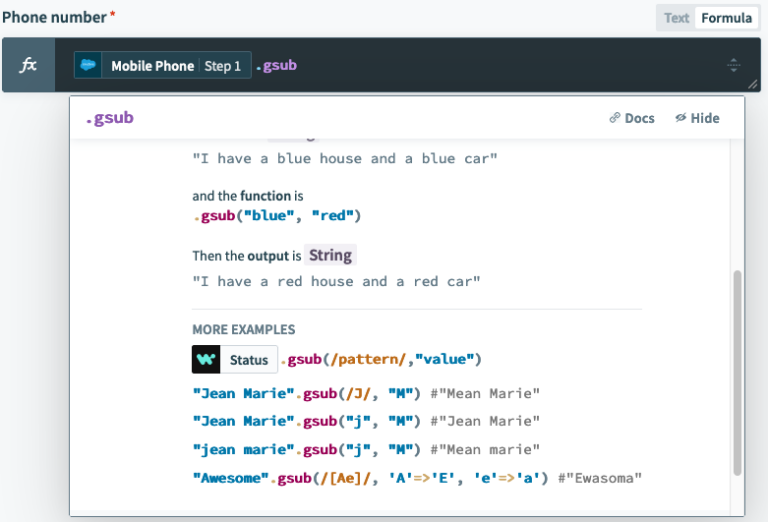768x522 pixels.
Task: Expand the formula field using the arrows icon
Action: coord(733,66)
